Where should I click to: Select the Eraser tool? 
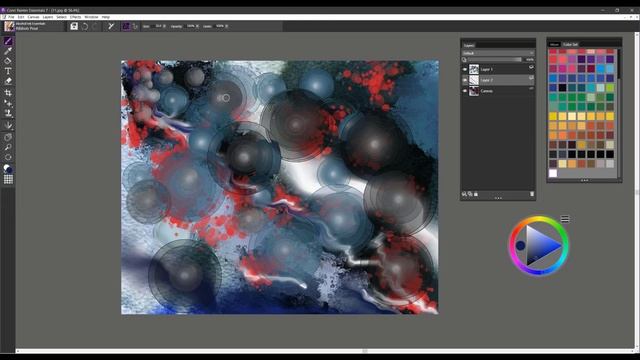coord(8,81)
